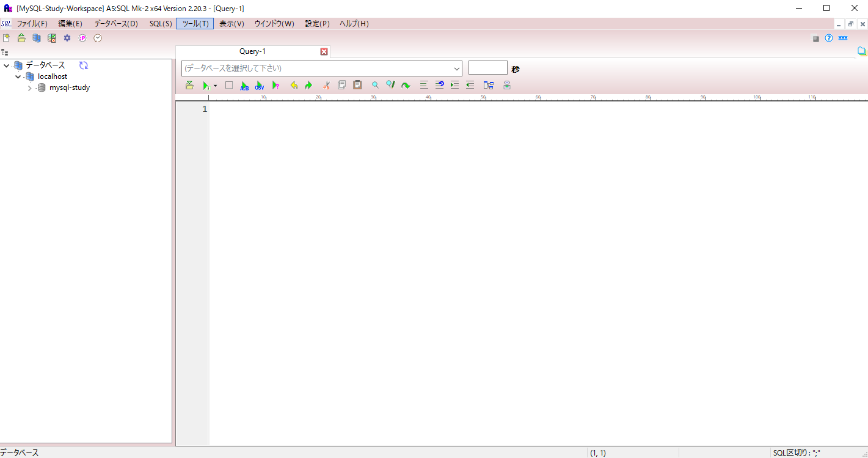Format SQL with the aligned lines icon

coord(424,85)
